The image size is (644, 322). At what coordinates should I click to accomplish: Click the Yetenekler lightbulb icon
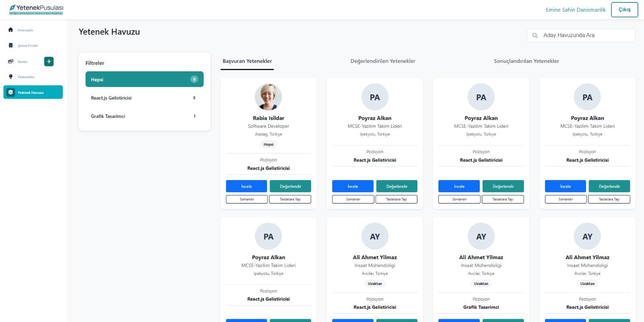pos(11,77)
